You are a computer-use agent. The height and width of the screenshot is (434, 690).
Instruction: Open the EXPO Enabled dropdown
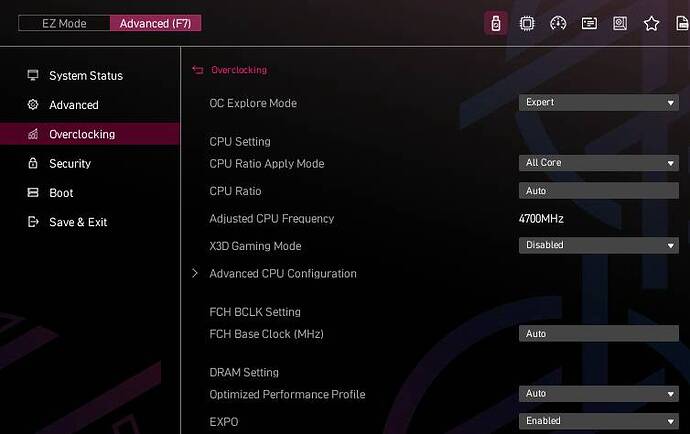[598, 421]
